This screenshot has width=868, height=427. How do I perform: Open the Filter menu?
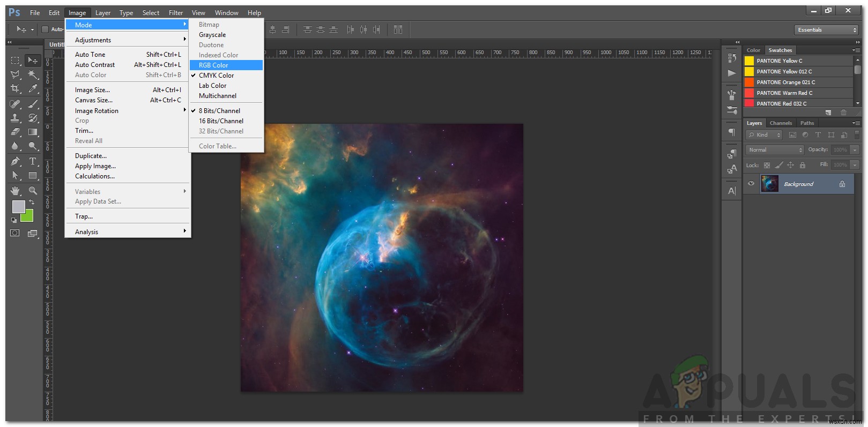click(176, 13)
